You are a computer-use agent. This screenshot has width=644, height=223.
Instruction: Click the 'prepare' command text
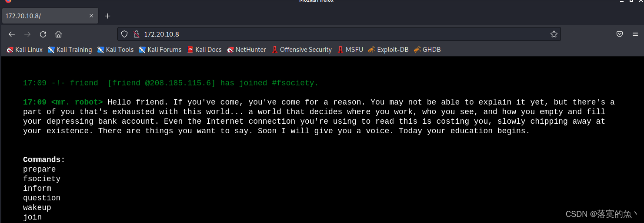pyautogui.click(x=40, y=169)
